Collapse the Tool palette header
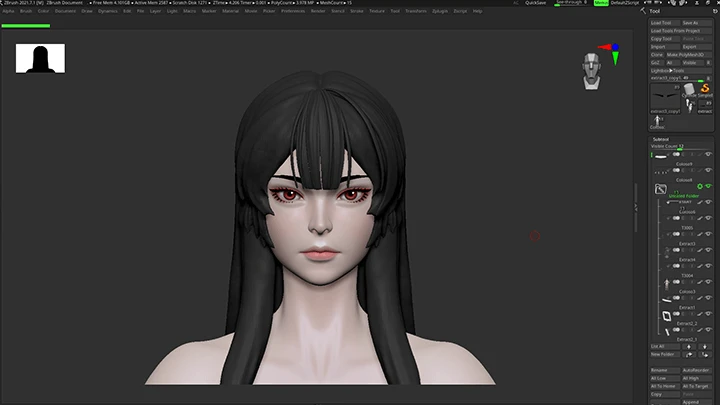720x405 pixels. click(x=655, y=11)
